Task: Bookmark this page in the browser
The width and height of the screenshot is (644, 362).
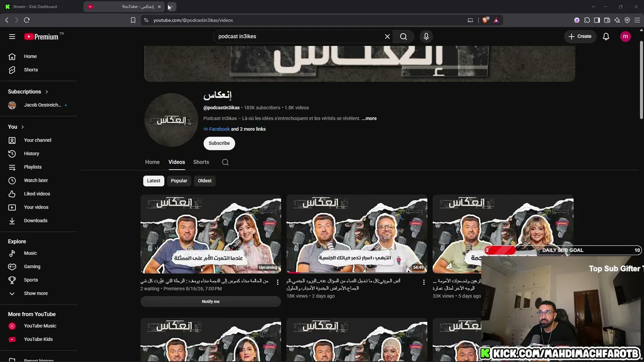Action: coord(133,20)
